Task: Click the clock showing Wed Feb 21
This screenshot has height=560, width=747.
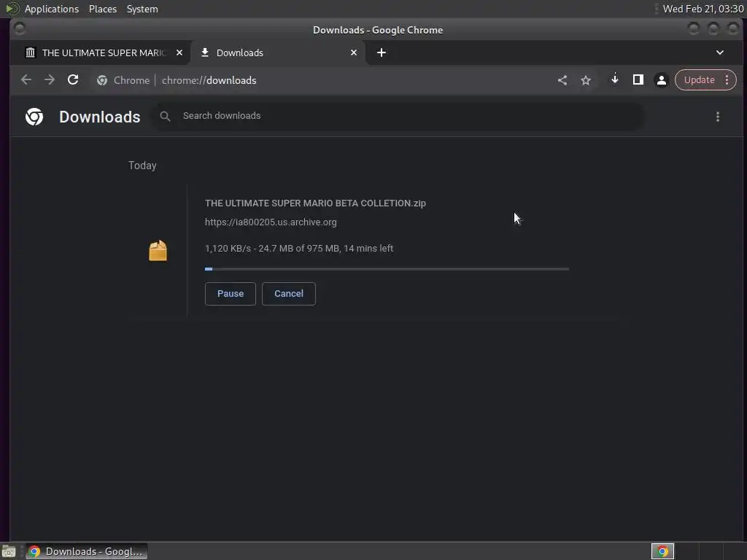Action: point(703,9)
